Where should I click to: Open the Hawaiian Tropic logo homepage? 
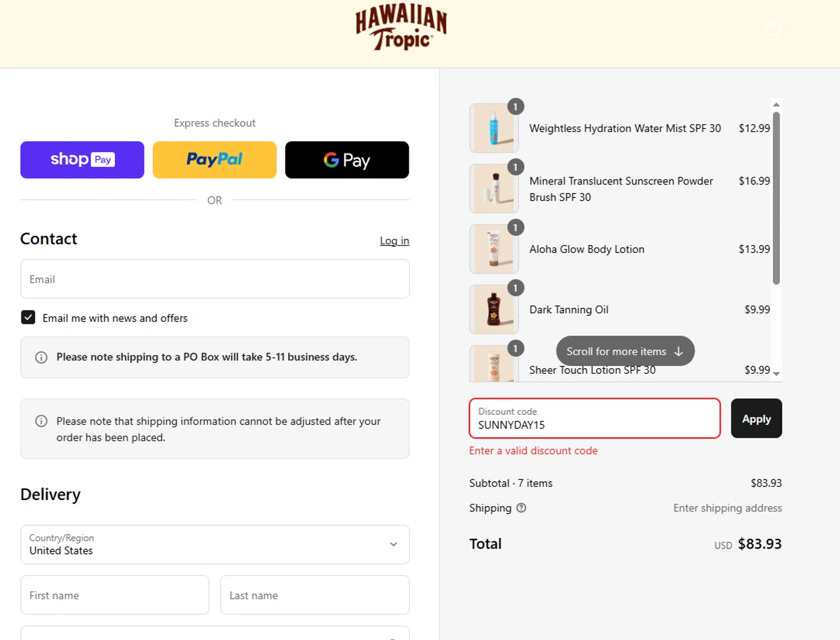point(401,27)
